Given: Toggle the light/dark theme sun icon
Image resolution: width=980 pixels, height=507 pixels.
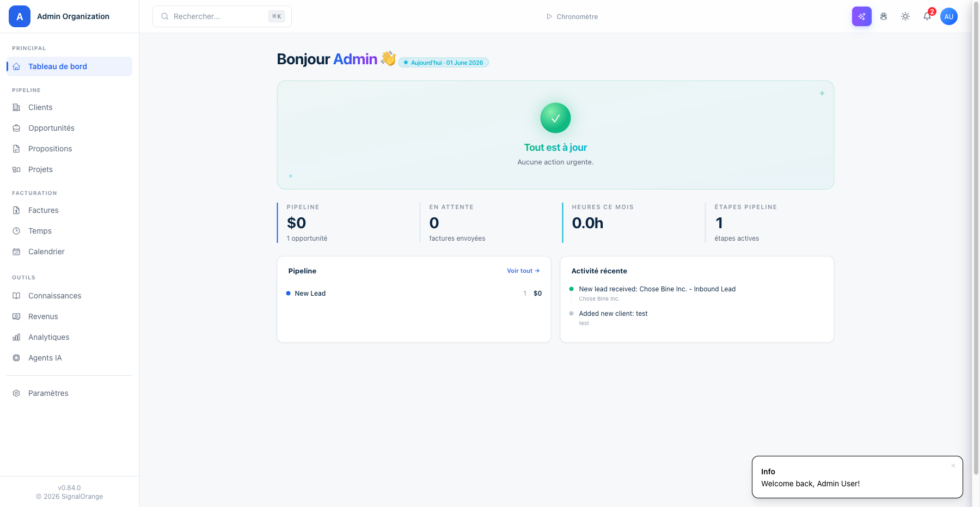Looking at the screenshot, I should tap(905, 16).
